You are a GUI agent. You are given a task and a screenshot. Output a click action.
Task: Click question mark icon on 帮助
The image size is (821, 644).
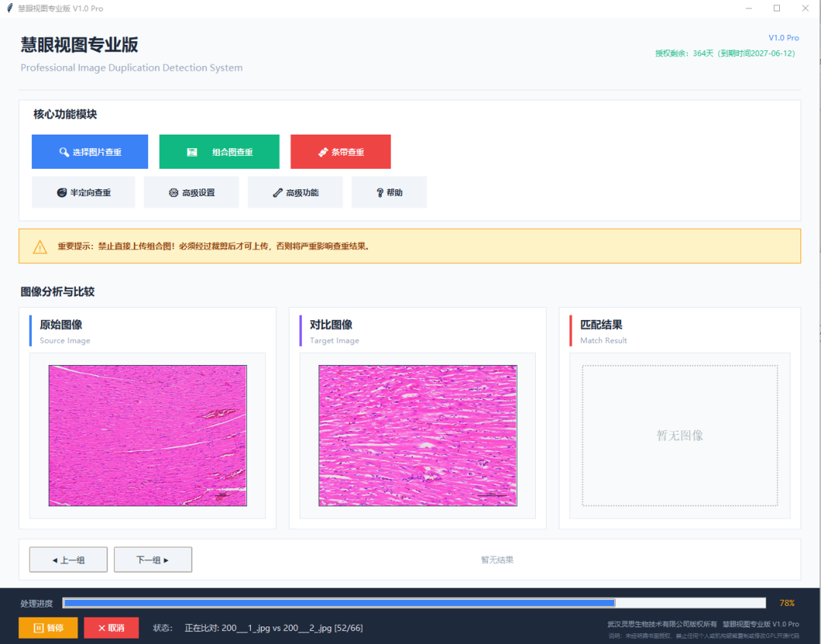point(380,192)
